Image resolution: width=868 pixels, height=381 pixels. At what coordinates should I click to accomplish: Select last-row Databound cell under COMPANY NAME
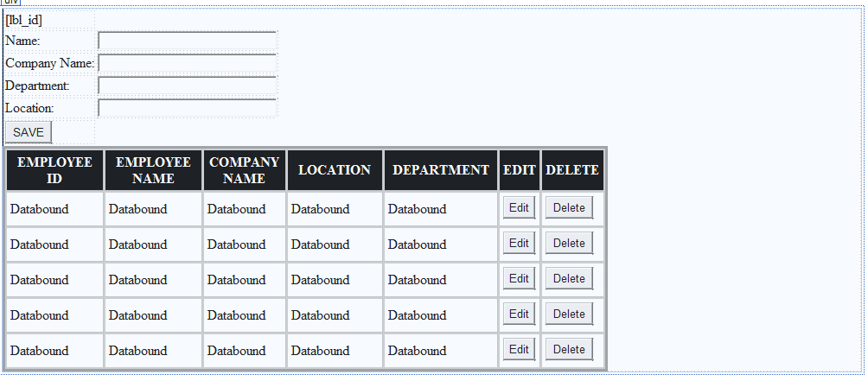244,351
